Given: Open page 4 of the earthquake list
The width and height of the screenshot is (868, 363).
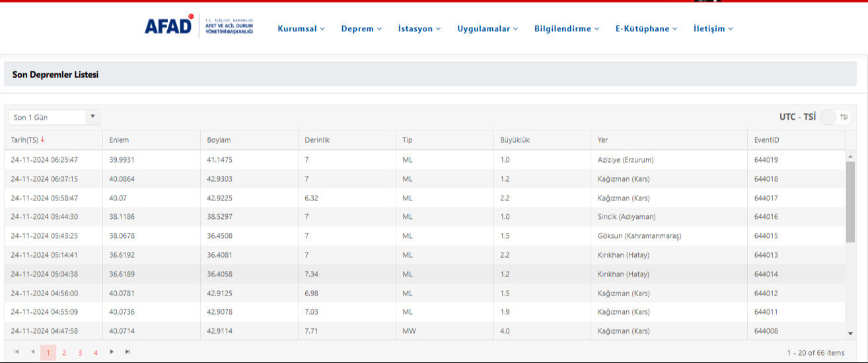Looking at the screenshot, I should [x=96, y=352].
